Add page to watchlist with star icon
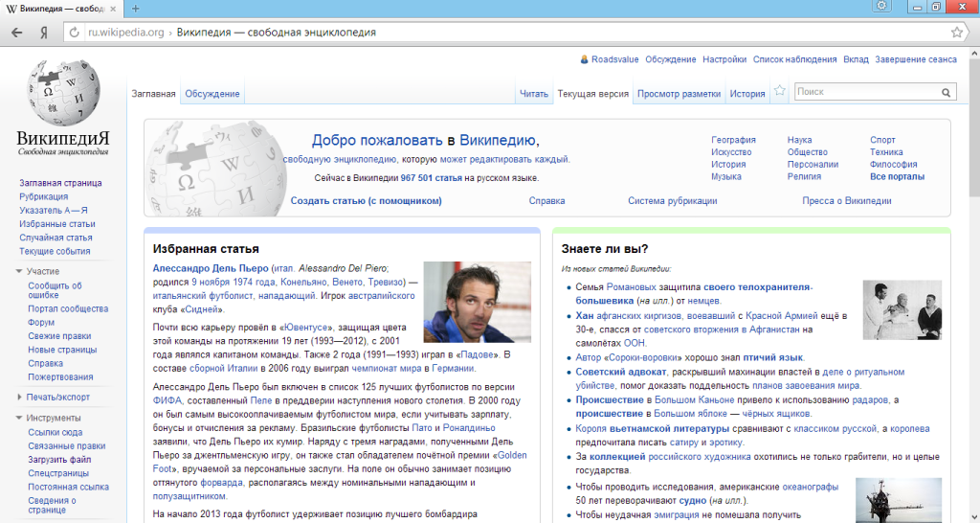Screen dimensions: 980x523 pyautogui.click(x=779, y=91)
